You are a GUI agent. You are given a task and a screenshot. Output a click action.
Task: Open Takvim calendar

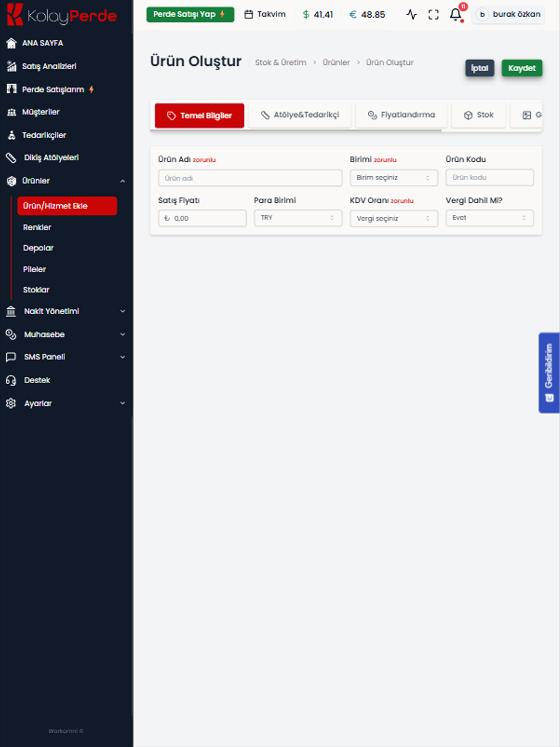coord(265,14)
